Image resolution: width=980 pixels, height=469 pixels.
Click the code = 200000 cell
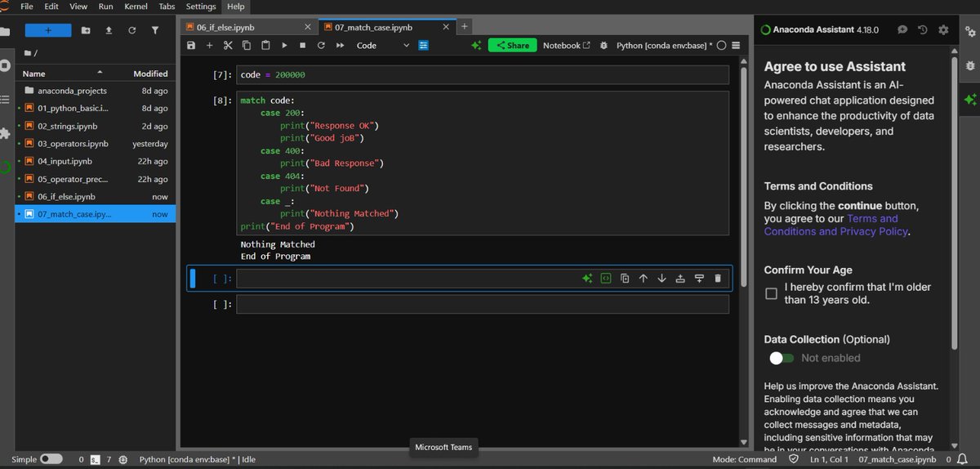[x=483, y=75]
